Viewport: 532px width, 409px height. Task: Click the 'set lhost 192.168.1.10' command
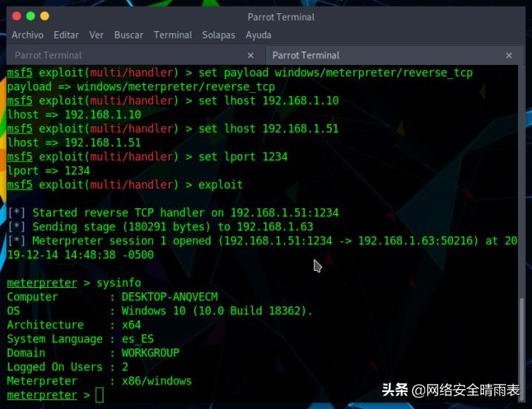click(x=268, y=100)
